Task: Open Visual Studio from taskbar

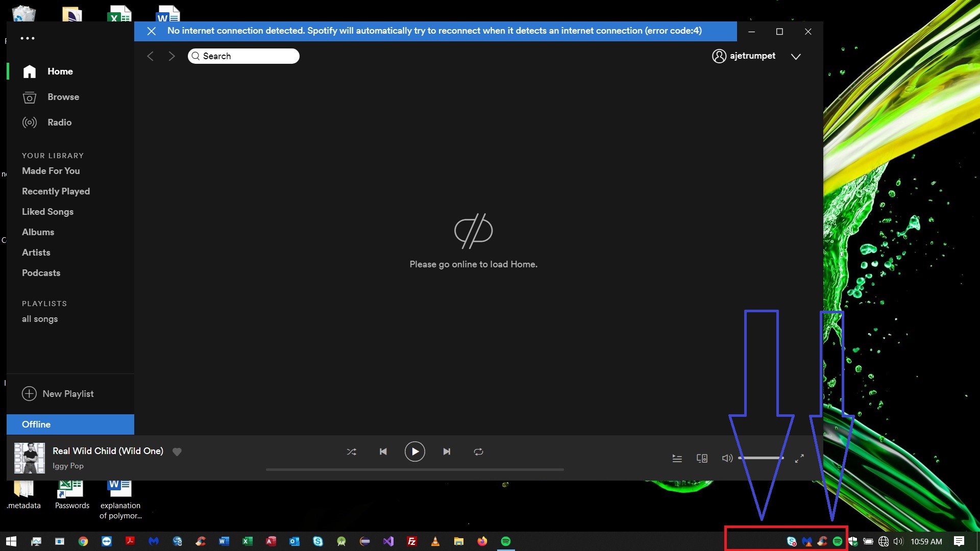Action: tap(388, 541)
